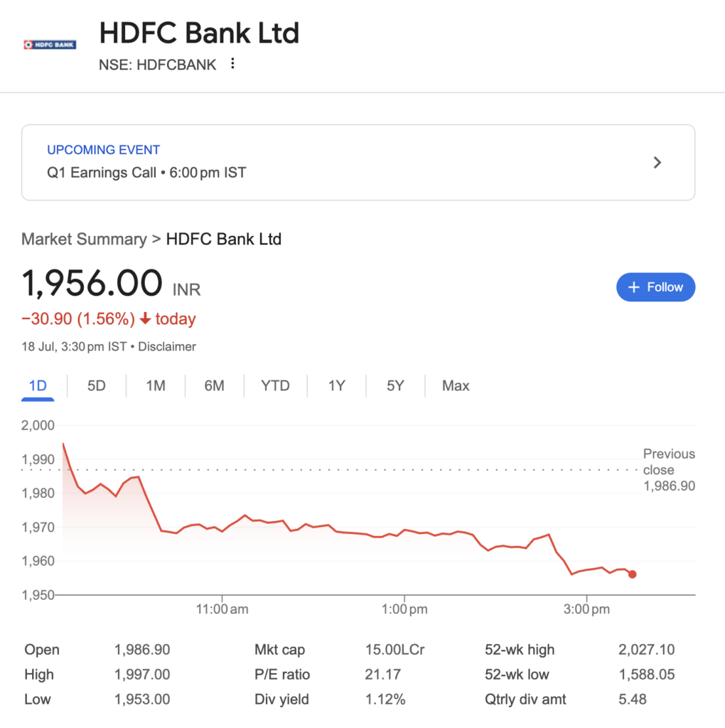The width and height of the screenshot is (725, 728).
Task: View the 1Y chart range
Action: click(336, 386)
